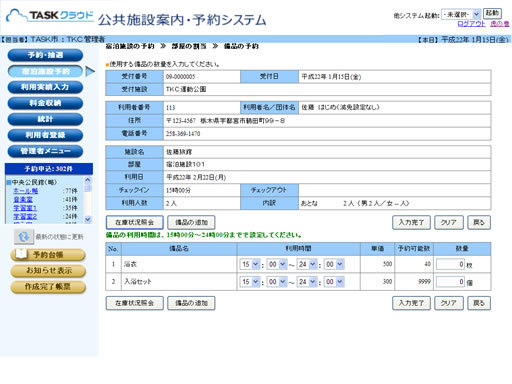
Task: Click the receipt number 09-0000005
Action: (180, 77)
